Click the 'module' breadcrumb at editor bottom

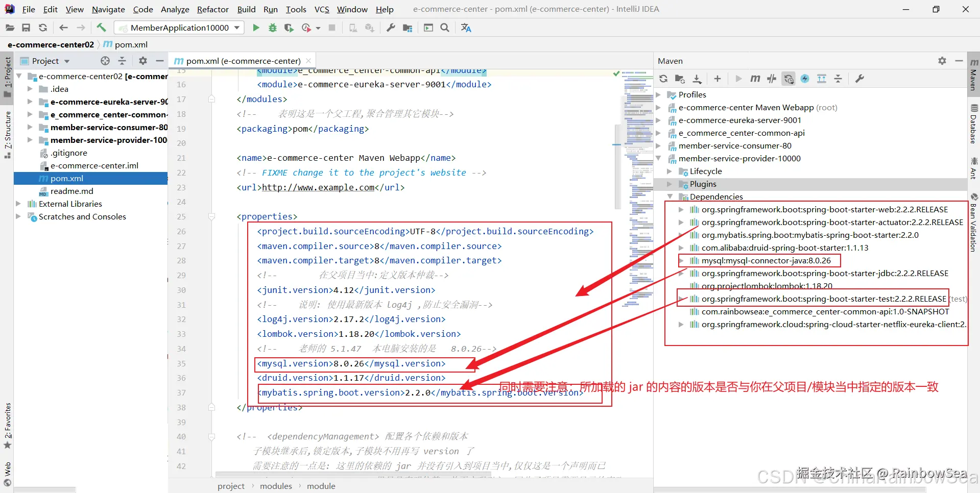tap(321, 486)
